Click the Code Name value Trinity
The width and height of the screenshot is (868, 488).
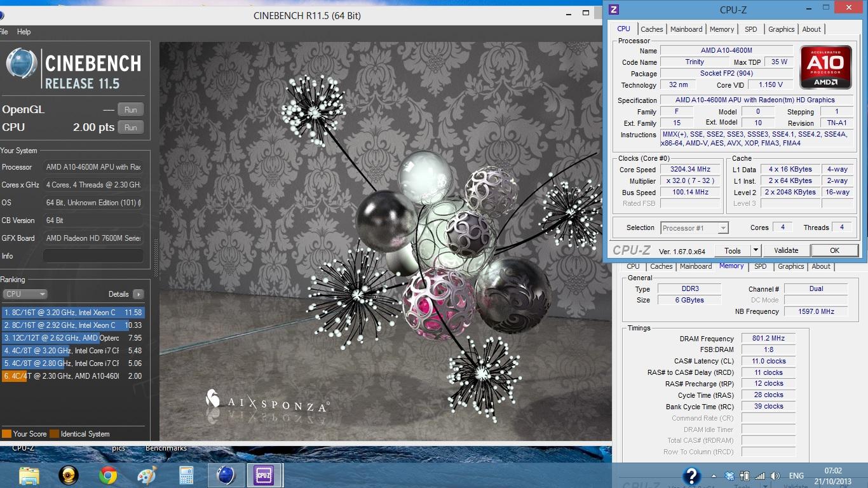[695, 62]
